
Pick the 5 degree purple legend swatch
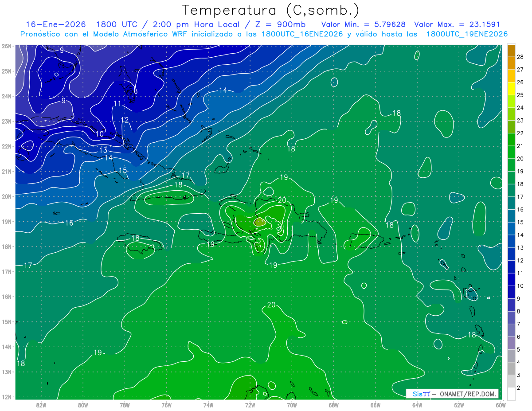tap(511, 343)
